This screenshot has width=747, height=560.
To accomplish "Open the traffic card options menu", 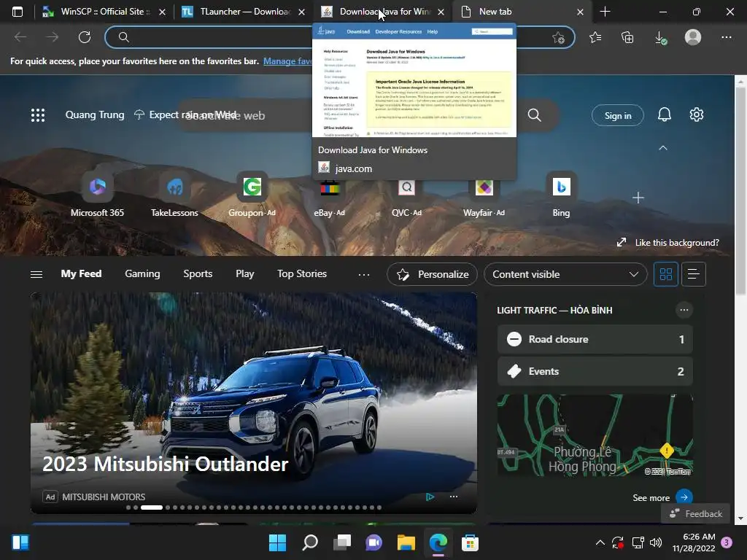I will [684, 310].
